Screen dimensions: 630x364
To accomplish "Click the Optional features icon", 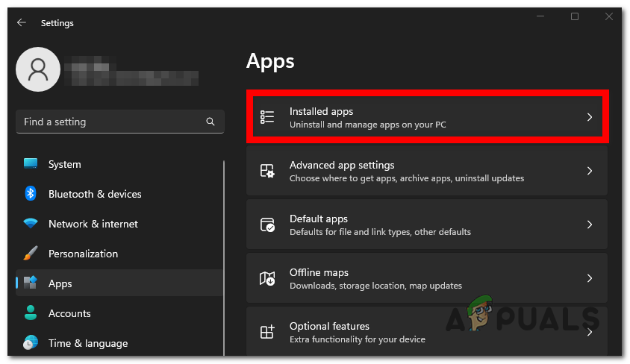I will click(267, 332).
